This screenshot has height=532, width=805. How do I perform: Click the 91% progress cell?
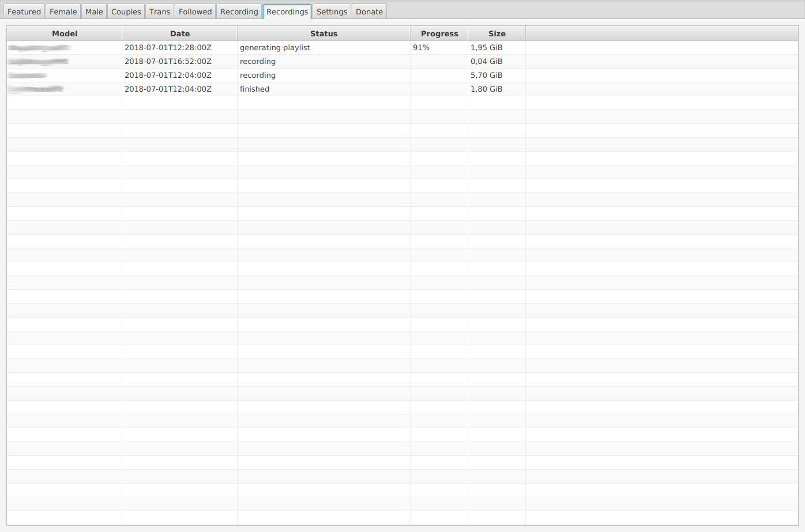point(421,48)
